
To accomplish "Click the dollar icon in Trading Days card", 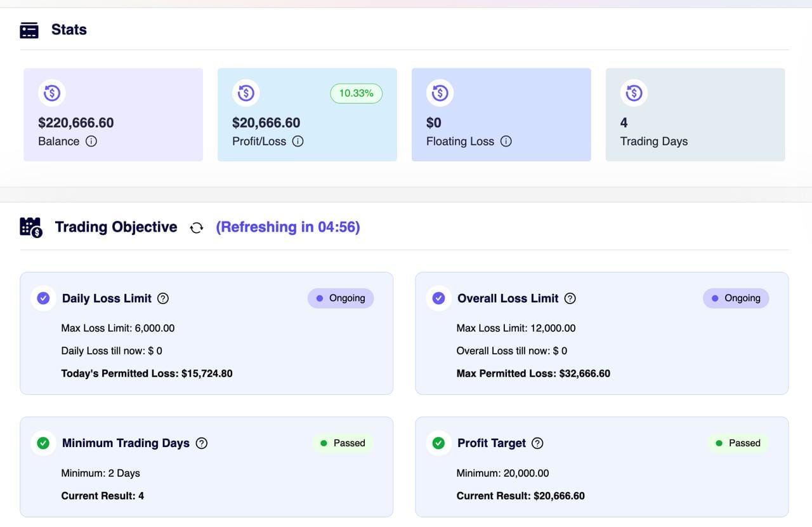I will click(634, 93).
